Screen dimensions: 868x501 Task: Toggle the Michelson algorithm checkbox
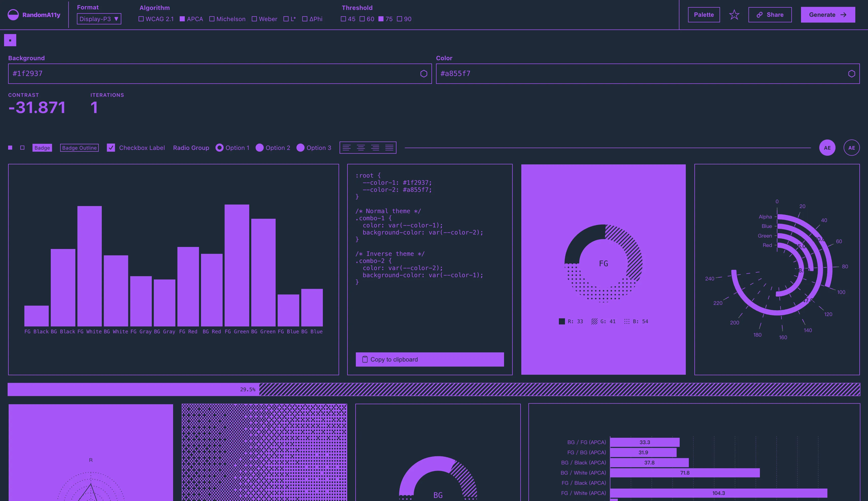(212, 19)
